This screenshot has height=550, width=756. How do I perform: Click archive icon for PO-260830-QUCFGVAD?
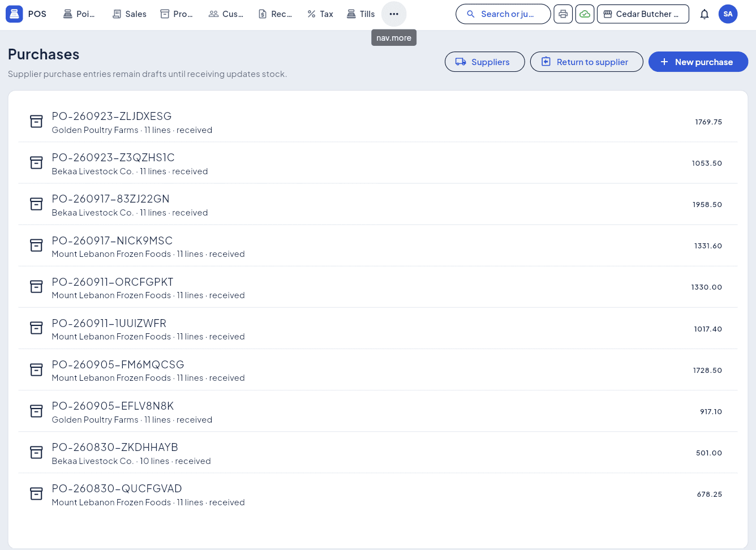coord(36,494)
